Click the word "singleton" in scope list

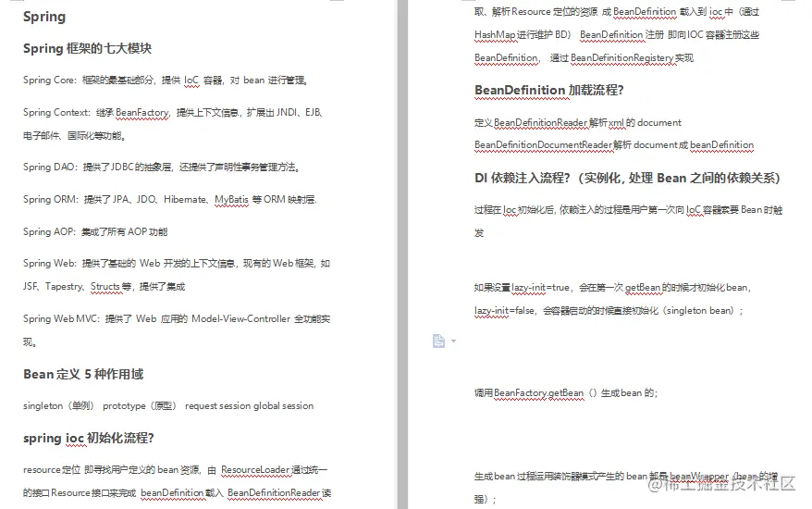coord(43,406)
